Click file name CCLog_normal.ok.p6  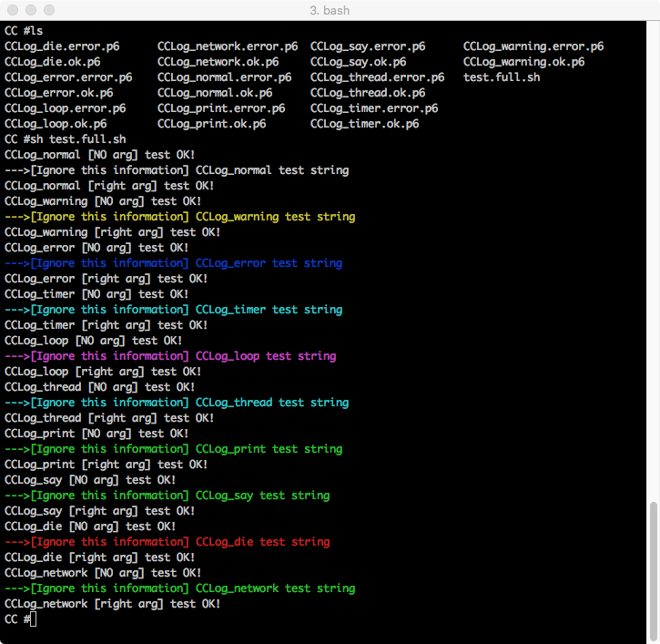[x=215, y=93]
